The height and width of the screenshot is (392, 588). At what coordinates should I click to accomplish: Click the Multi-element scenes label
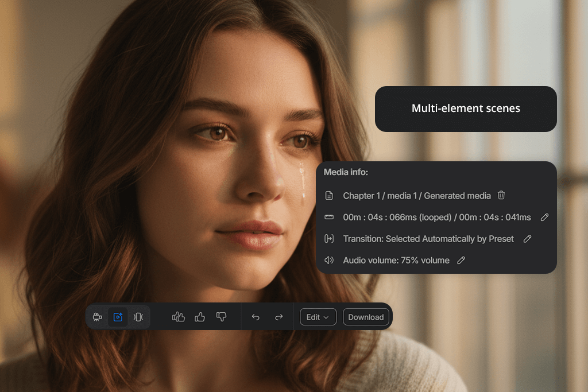point(466,108)
